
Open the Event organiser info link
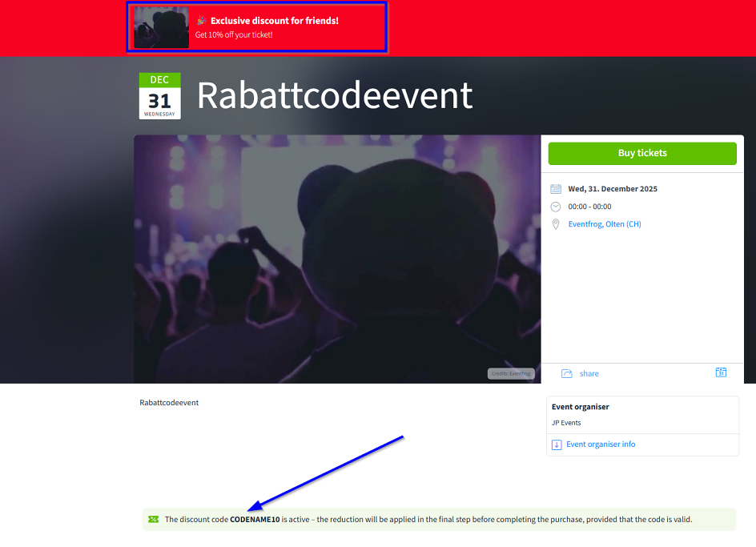(600, 444)
